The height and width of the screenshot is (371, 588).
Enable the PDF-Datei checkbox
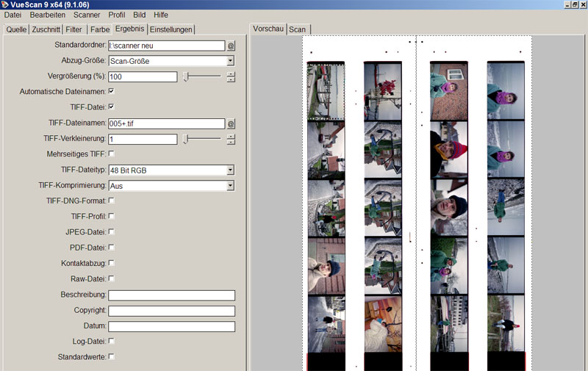(x=112, y=248)
